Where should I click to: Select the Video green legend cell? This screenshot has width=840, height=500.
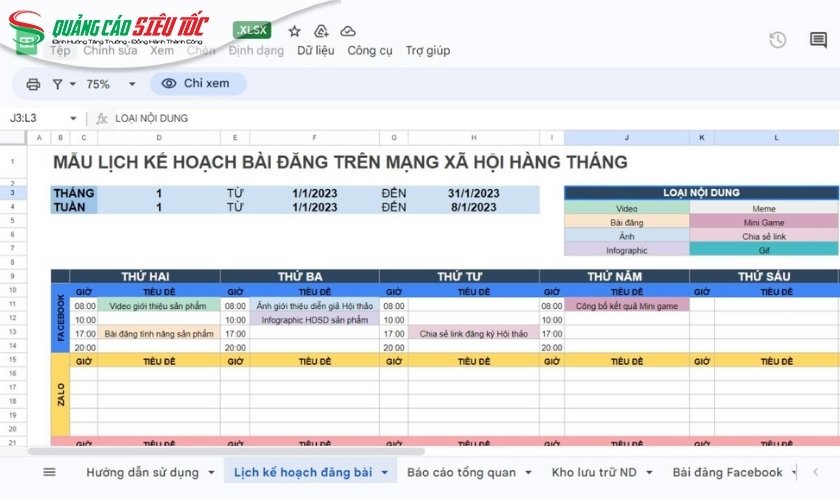pos(626,208)
